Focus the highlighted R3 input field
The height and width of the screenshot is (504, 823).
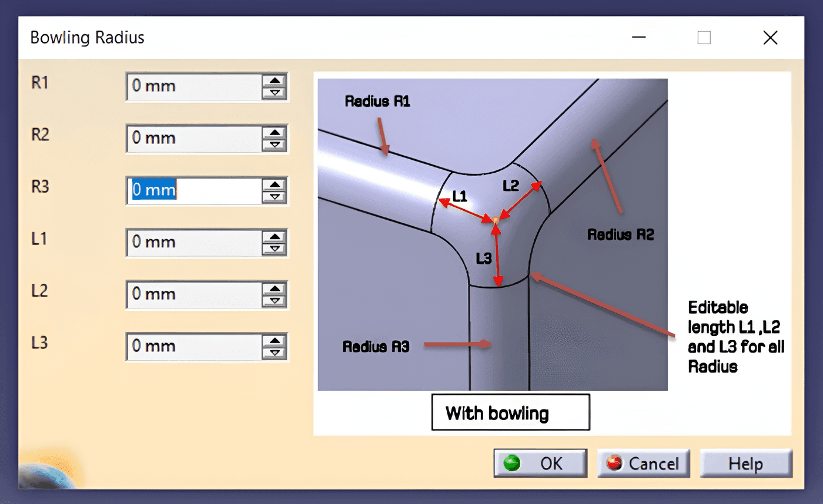[x=195, y=190]
